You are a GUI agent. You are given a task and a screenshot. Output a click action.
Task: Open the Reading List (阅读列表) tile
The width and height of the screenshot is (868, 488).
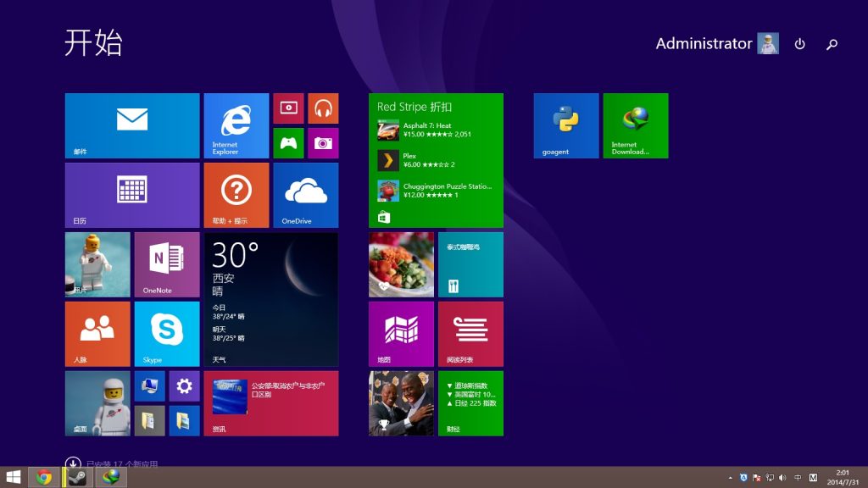[x=471, y=334]
